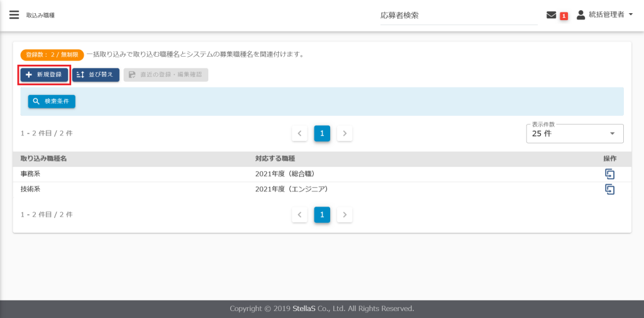This screenshot has height=318, width=644.
Task: Copy the 技術系 row entry
Action: [x=609, y=189]
